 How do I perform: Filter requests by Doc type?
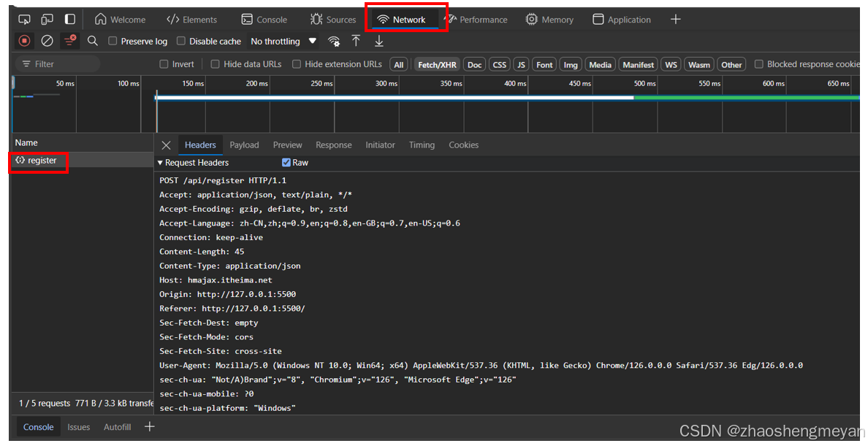coord(474,65)
